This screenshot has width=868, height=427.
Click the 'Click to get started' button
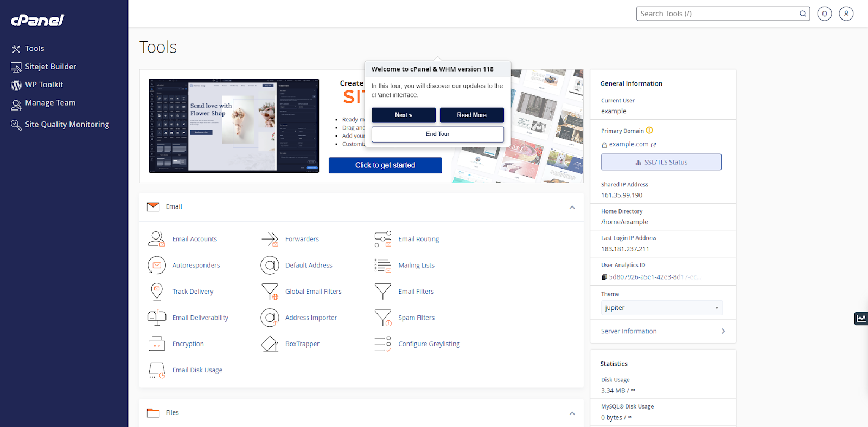click(x=385, y=165)
